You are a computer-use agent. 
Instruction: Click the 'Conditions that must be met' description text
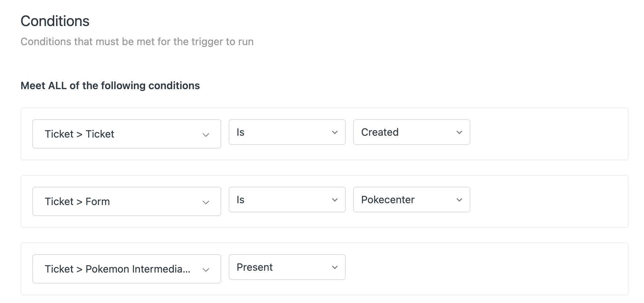(x=137, y=41)
